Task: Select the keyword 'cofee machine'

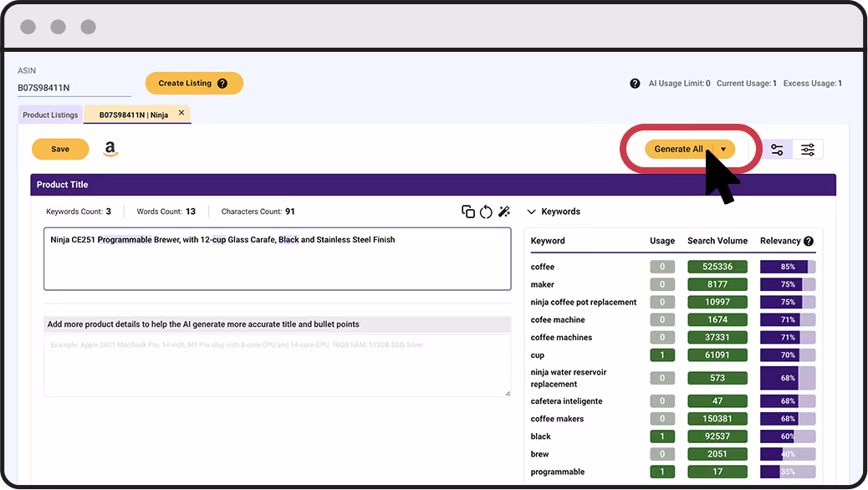Action: pyautogui.click(x=558, y=320)
